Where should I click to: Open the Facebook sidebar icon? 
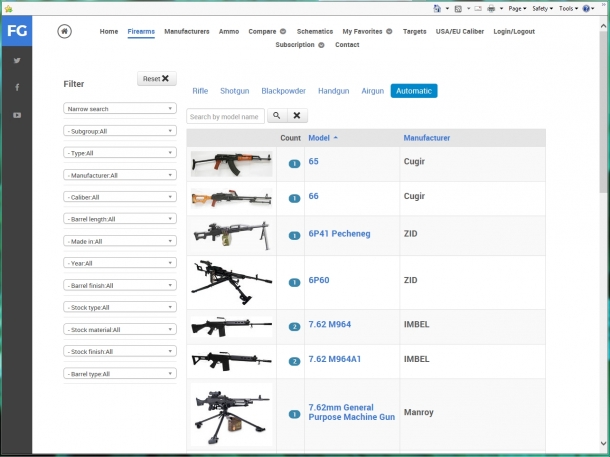tap(17, 87)
